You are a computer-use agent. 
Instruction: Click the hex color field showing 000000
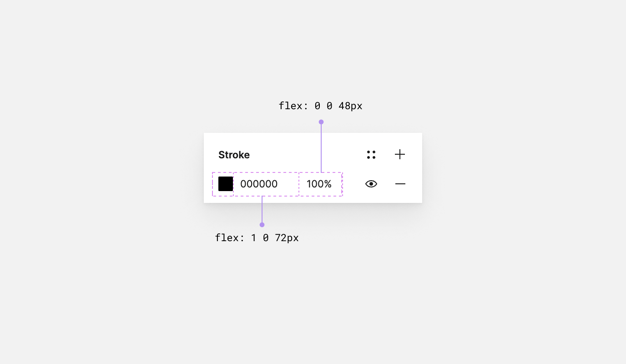259,184
